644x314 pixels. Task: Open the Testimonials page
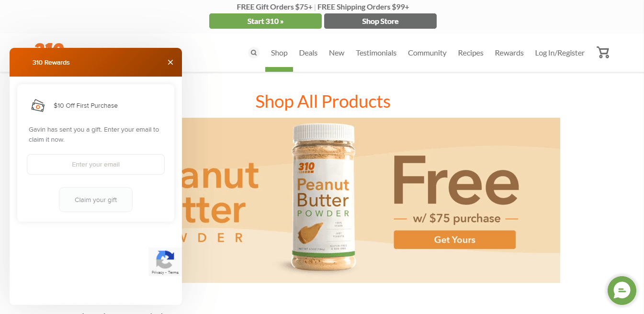tap(376, 53)
